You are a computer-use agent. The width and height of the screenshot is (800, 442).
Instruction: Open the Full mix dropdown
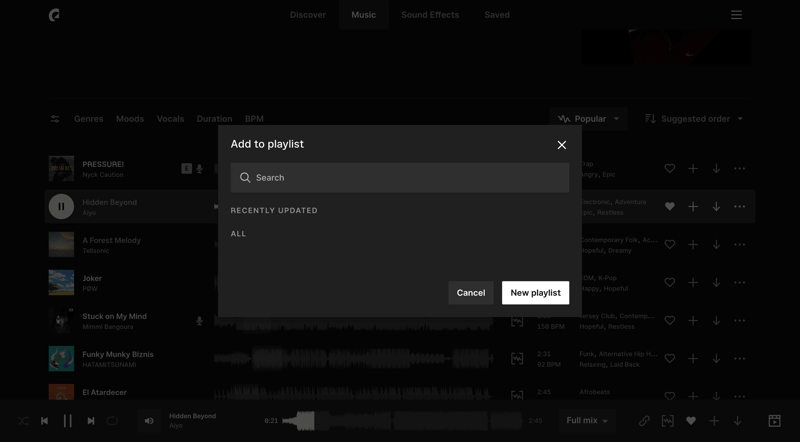click(x=587, y=421)
